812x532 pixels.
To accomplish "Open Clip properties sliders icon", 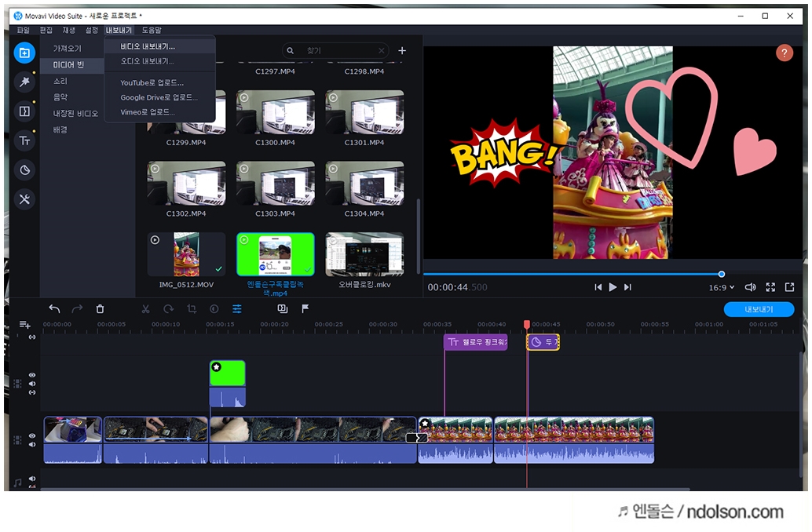I will (236, 309).
